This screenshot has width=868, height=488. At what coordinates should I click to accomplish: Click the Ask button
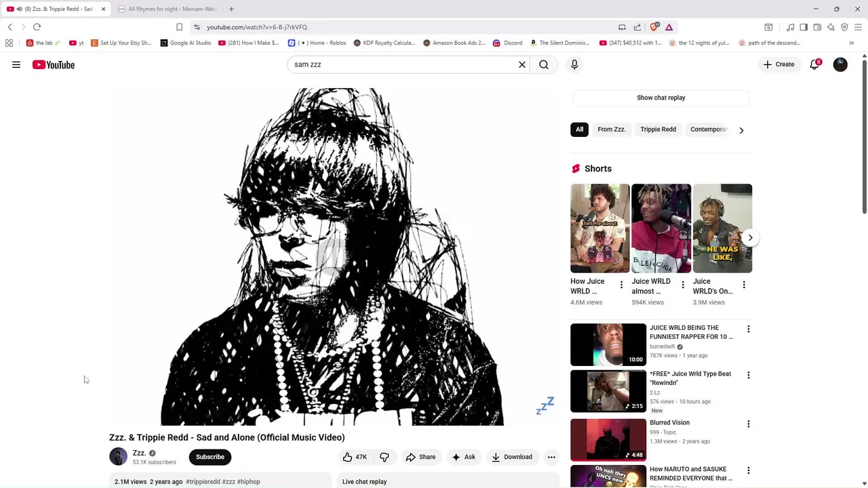pyautogui.click(x=463, y=457)
